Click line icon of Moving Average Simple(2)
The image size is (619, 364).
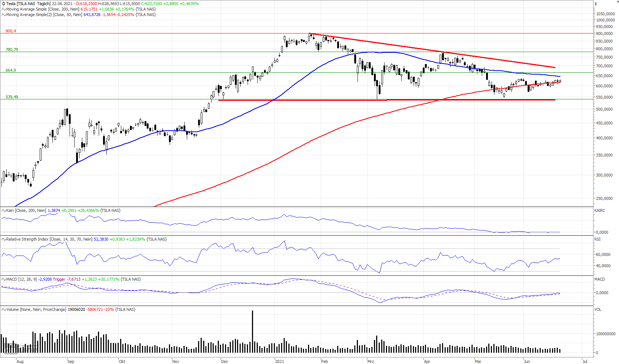[x=4, y=15]
